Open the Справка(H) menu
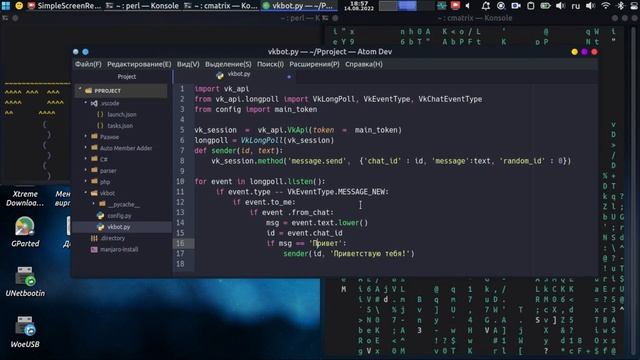Image resolution: width=640 pixels, height=360 pixels. coord(364,64)
